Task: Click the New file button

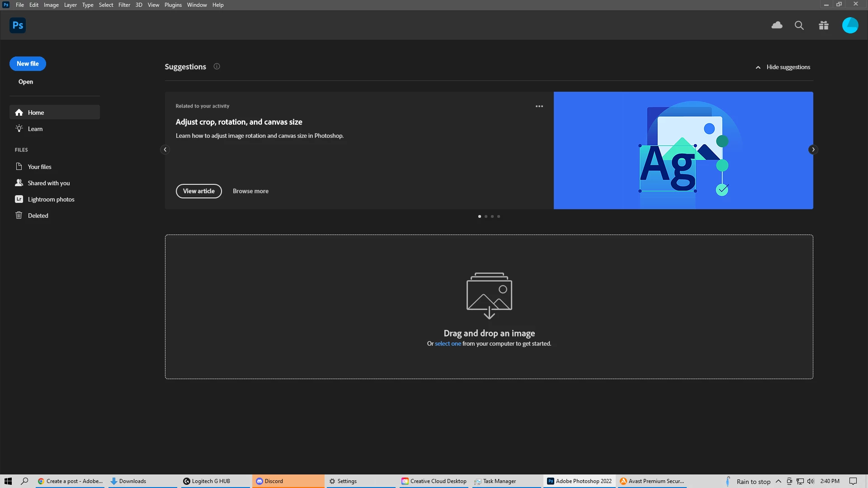Action: 28,64
